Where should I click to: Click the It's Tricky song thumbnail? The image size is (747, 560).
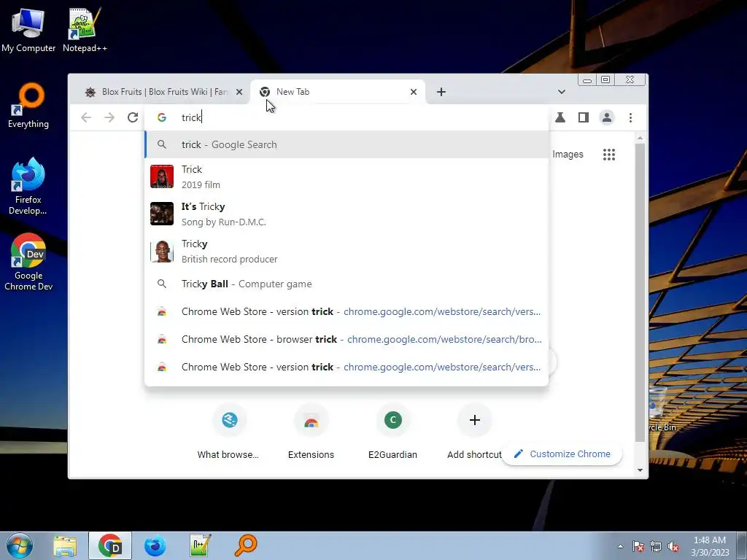162,214
